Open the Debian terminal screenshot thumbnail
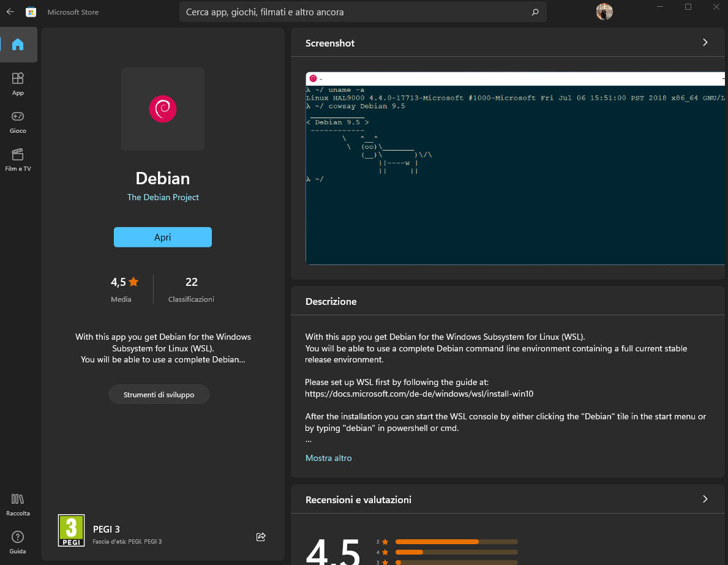This screenshot has height=565, width=728. (514, 168)
